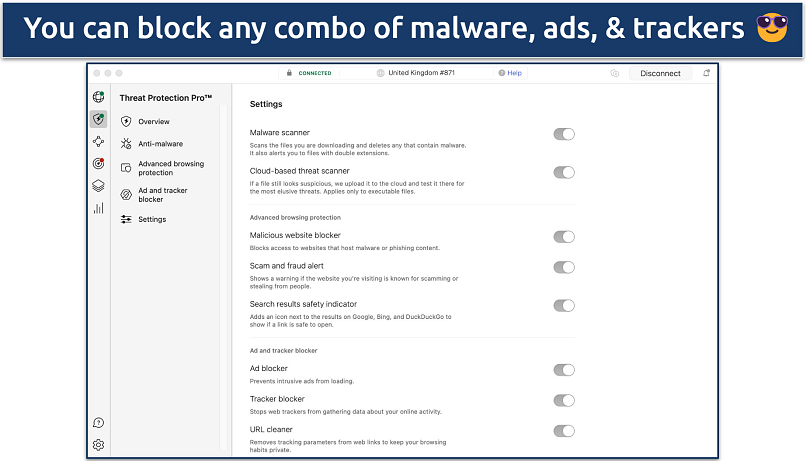Click 'Stops web trackers from gathering data' description

(345, 412)
